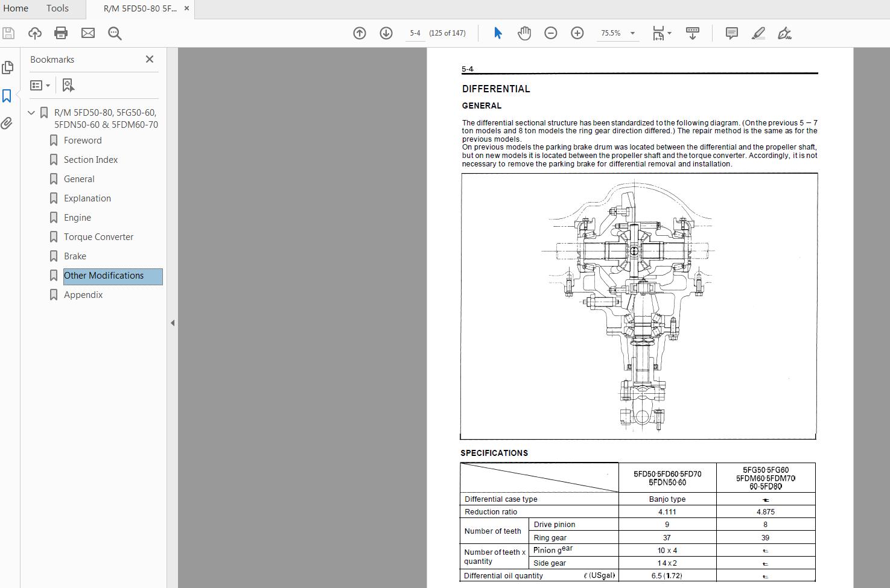890x588 pixels.
Task: Switch to the Home tab
Action: tap(16, 8)
